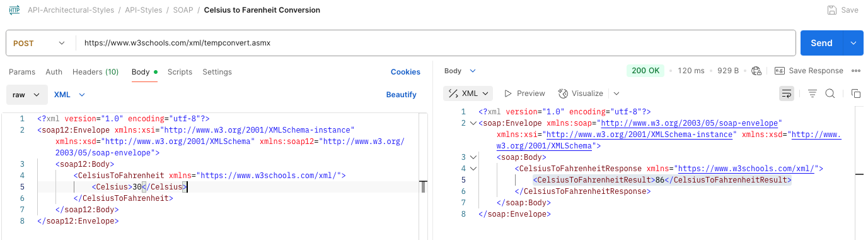This screenshot has width=868, height=240.
Task: Click the Save button label
Action: [x=850, y=10]
